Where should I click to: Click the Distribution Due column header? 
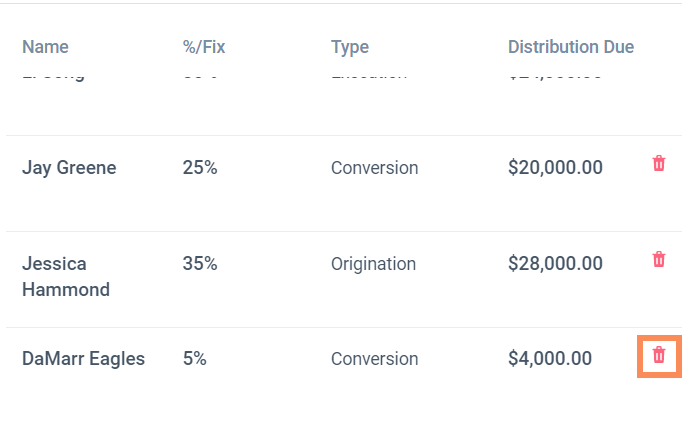tap(571, 47)
